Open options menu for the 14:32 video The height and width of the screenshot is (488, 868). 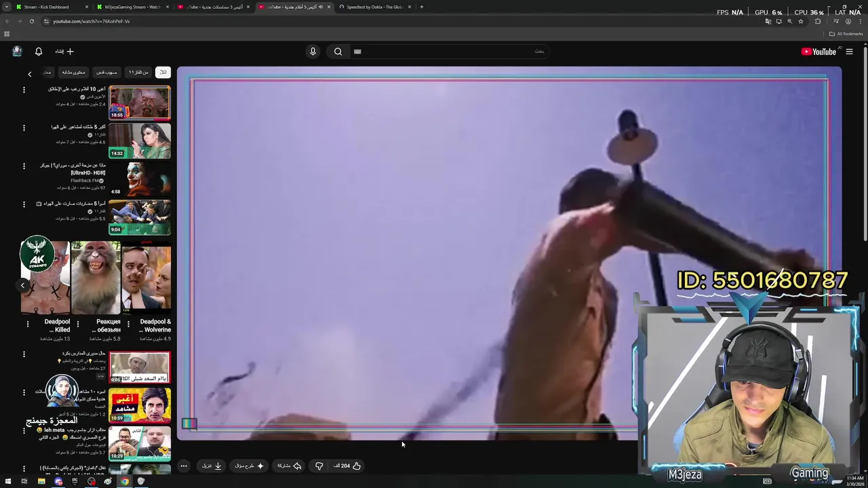click(x=24, y=127)
